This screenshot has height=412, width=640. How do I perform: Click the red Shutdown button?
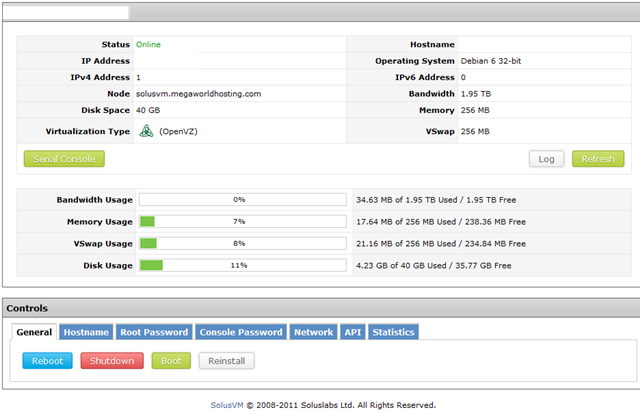[x=112, y=361]
